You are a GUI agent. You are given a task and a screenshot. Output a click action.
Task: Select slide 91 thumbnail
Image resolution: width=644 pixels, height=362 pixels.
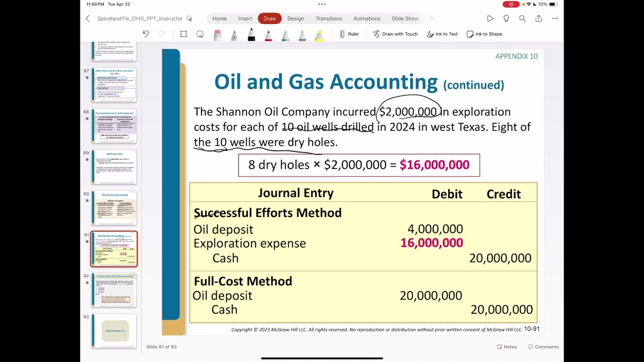pyautogui.click(x=114, y=249)
